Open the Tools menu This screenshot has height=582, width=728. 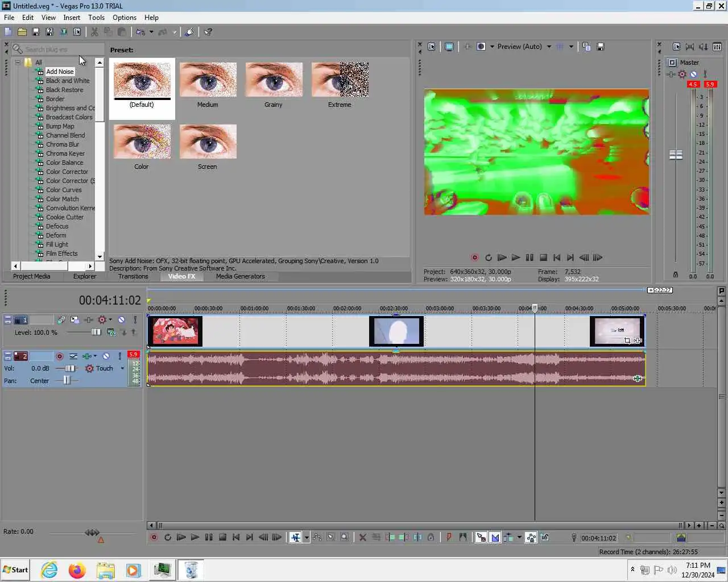[x=96, y=18]
